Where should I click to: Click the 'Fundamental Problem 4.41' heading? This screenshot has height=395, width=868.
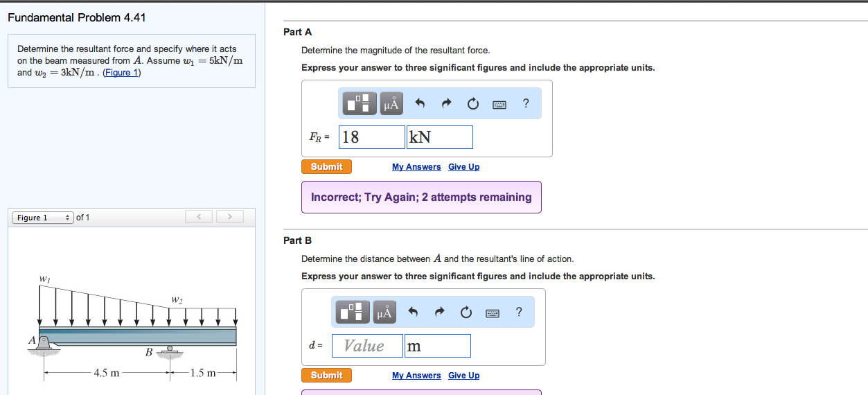[x=77, y=18]
